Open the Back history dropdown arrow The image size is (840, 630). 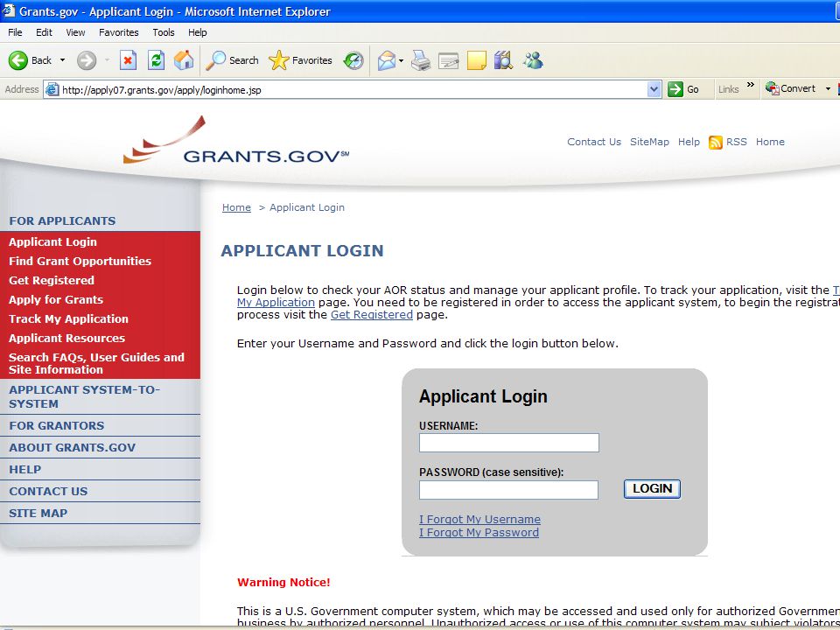point(63,60)
